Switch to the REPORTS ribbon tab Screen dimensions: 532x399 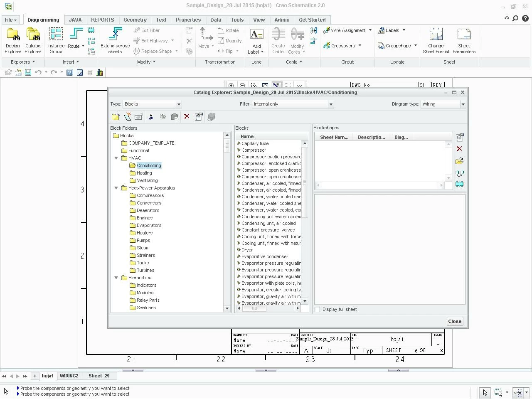pyautogui.click(x=102, y=20)
